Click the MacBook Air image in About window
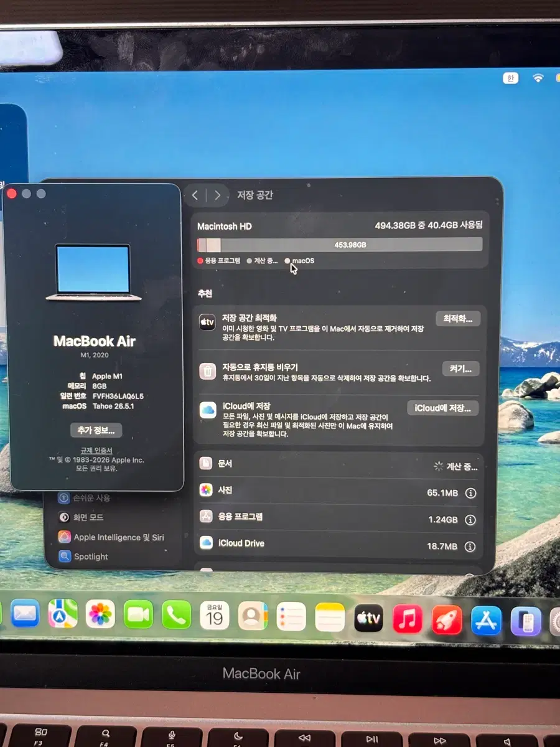This screenshot has height=747, width=560. [x=93, y=272]
